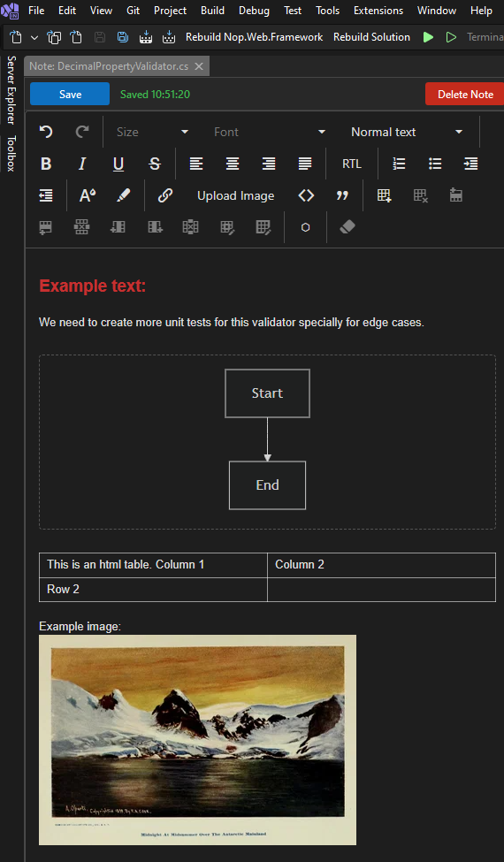Open the font color picker icon
The width and height of the screenshot is (504, 862).
pos(88,195)
